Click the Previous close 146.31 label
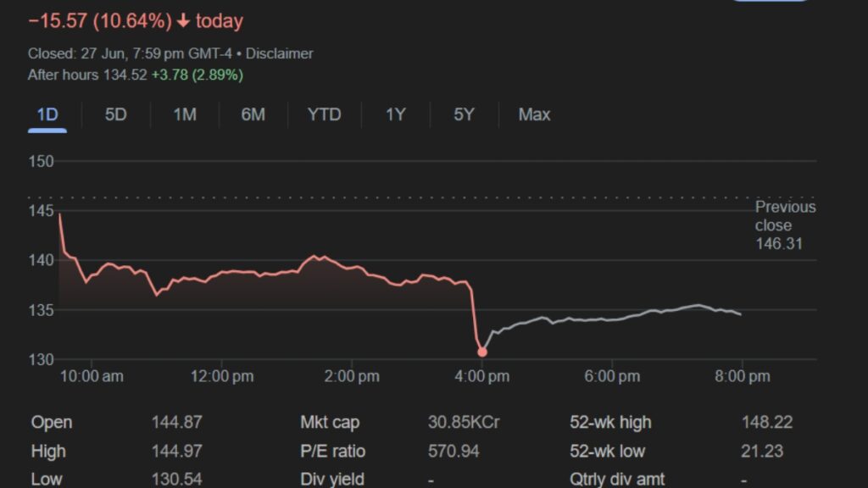 (x=785, y=225)
